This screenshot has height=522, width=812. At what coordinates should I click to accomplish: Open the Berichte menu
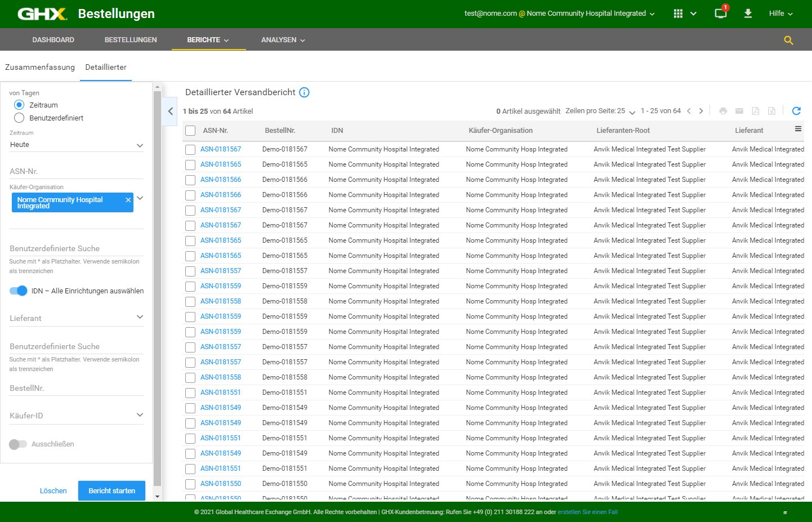coord(208,40)
